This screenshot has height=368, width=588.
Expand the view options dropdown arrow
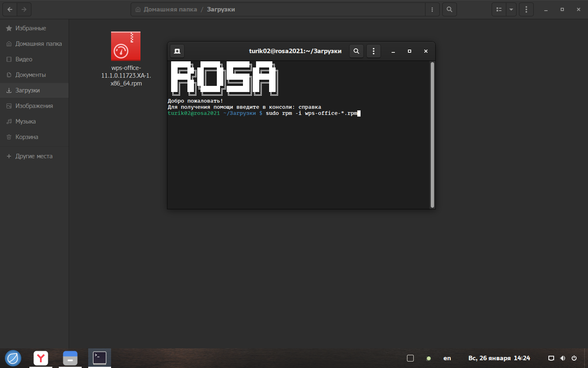point(511,9)
